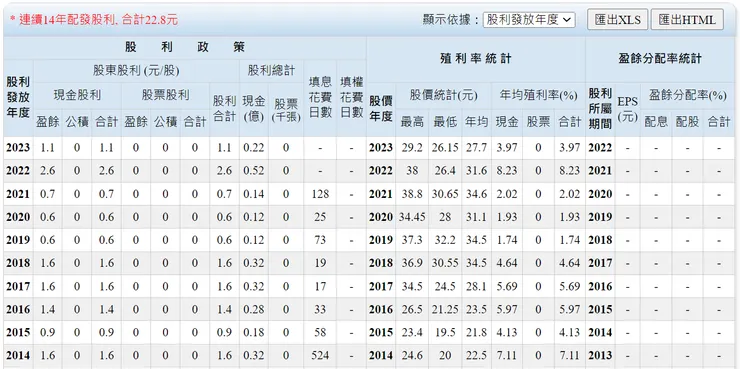Click the 填息花費日數 column header
Image resolution: width=740 pixels, height=369 pixels.
click(320, 98)
